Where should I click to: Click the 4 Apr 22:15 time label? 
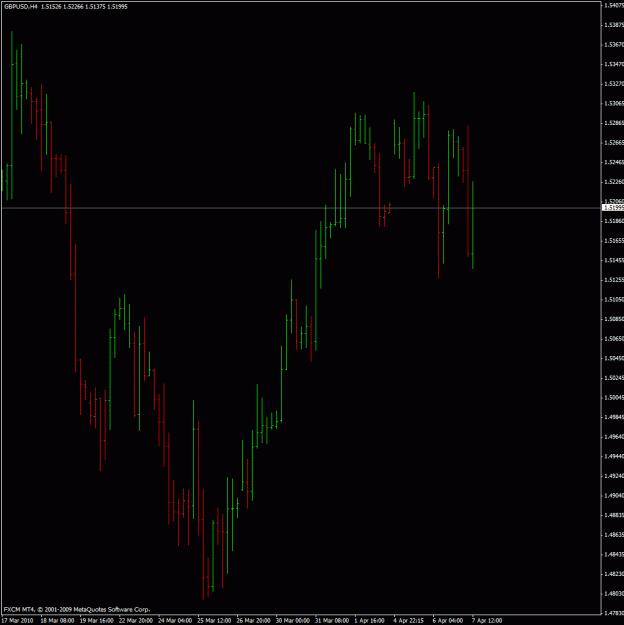409,621
